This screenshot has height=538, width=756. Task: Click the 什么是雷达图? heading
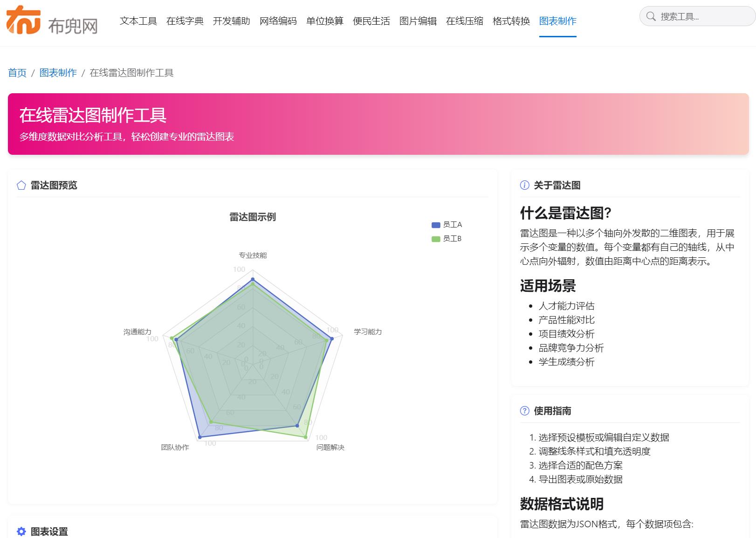point(565,213)
